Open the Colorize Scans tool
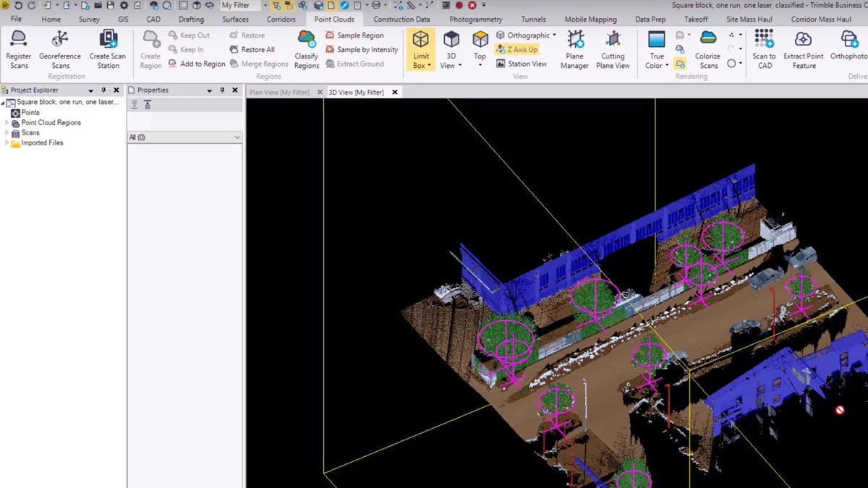The height and width of the screenshot is (488, 868). click(x=707, y=49)
